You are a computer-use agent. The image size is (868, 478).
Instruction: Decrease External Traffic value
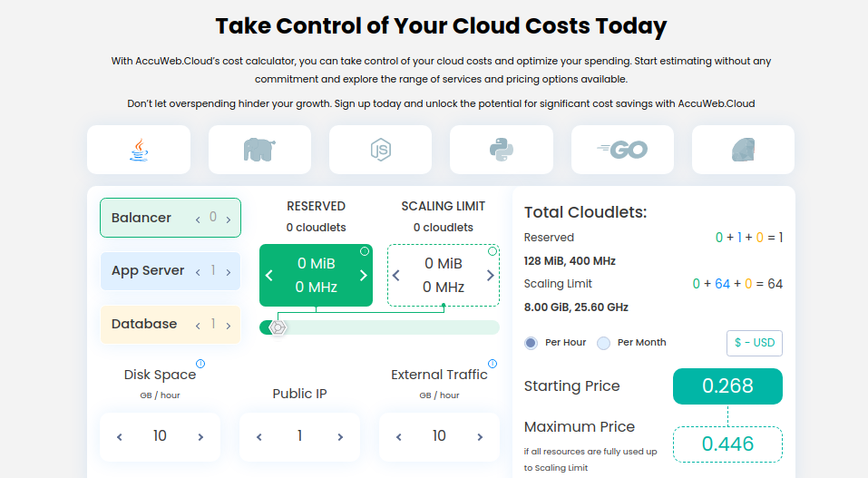pyautogui.click(x=399, y=437)
